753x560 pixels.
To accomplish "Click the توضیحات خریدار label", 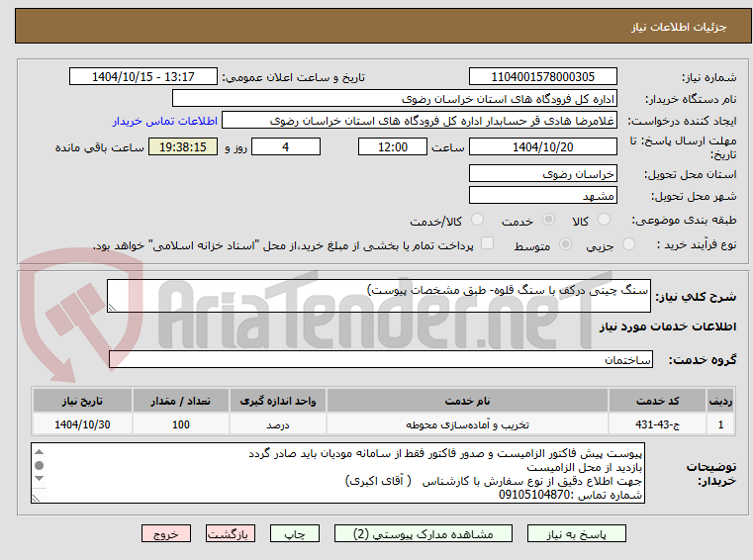I will point(711,473).
